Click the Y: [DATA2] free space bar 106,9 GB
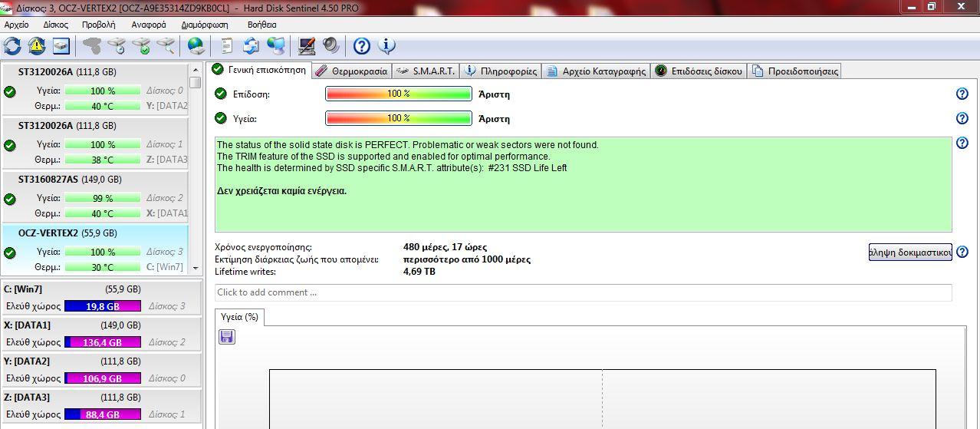Viewport: 980px width, 429px height. pos(103,378)
